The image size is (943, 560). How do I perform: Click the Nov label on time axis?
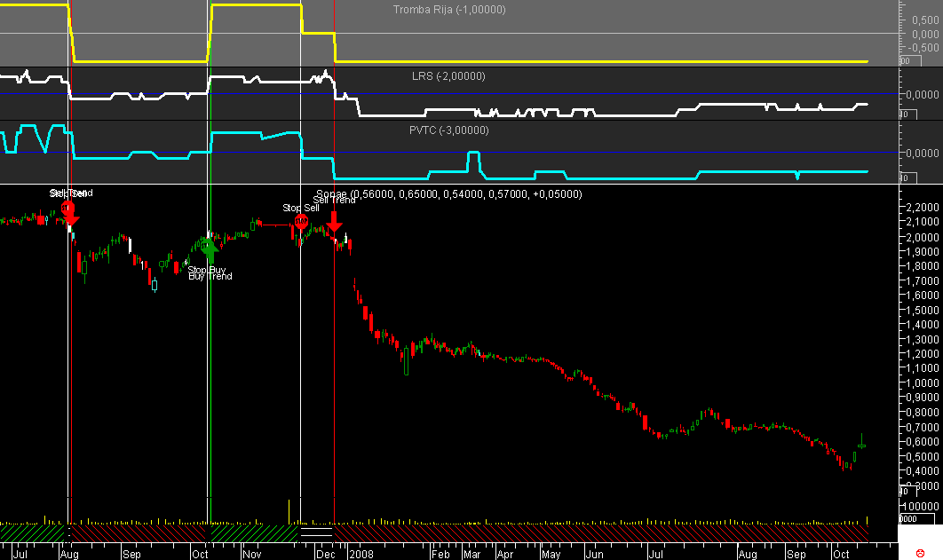point(252,554)
